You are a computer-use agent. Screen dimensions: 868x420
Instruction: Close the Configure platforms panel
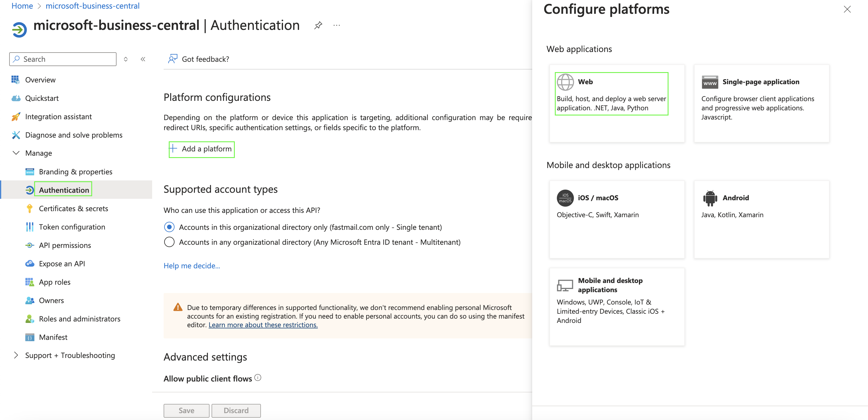click(x=847, y=9)
